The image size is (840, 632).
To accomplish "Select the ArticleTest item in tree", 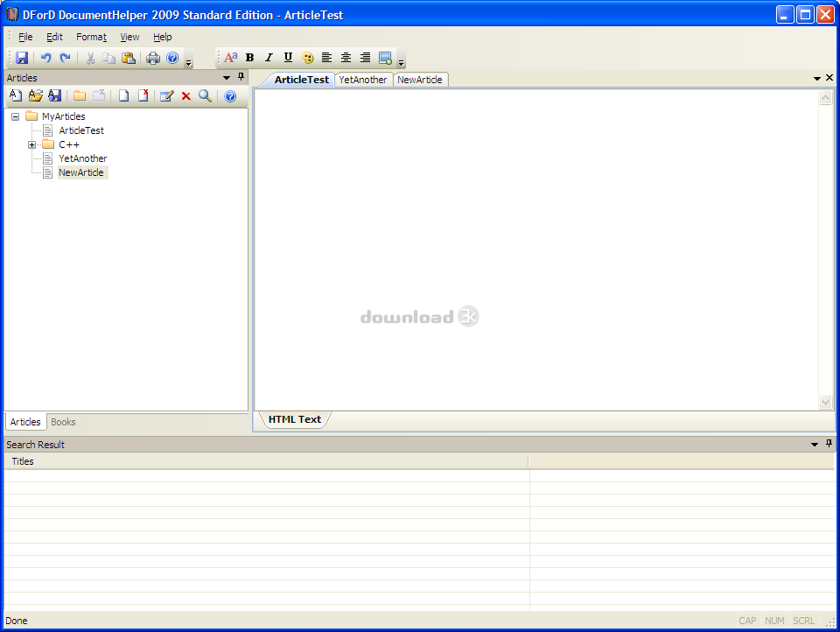I will coord(81,130).
